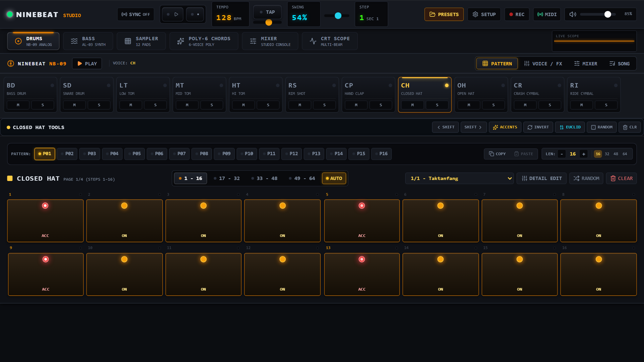Select pattern P16
Image resolution: width=644 pixels, height=362 pixels.
coord(381,154)
